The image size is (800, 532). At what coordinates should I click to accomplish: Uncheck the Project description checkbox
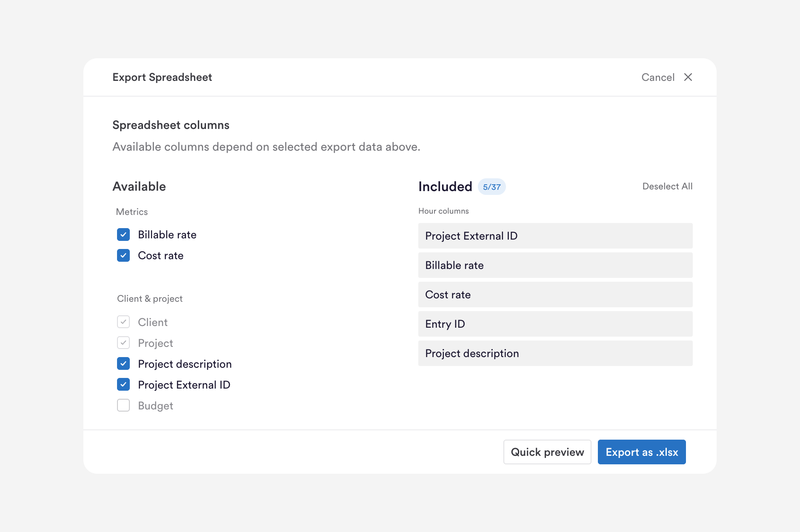pyautogui.click(x=123, y=363)
